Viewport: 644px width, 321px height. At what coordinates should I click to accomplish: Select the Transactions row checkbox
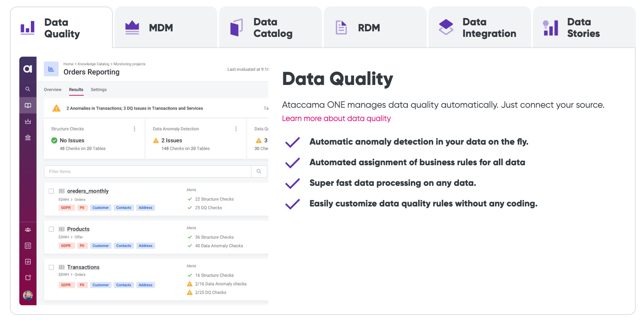tap(51, 267)
